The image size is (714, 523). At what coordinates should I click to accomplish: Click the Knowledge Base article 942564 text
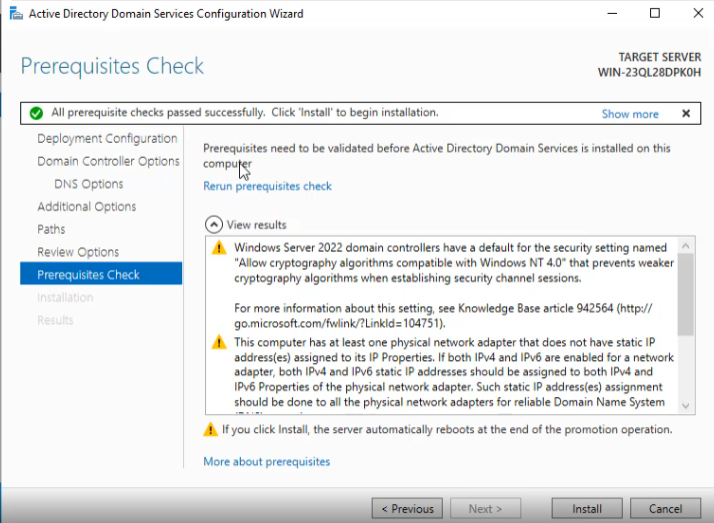(x=536, y=309)
